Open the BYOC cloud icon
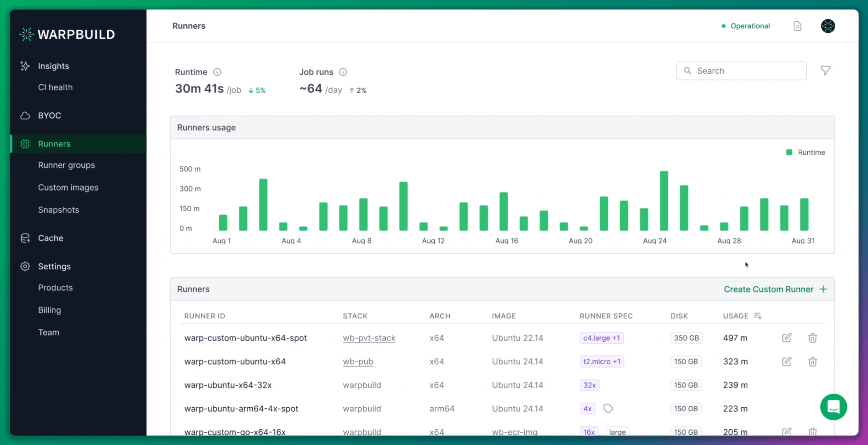The image size is (868, 445). (x=25, y=115)
